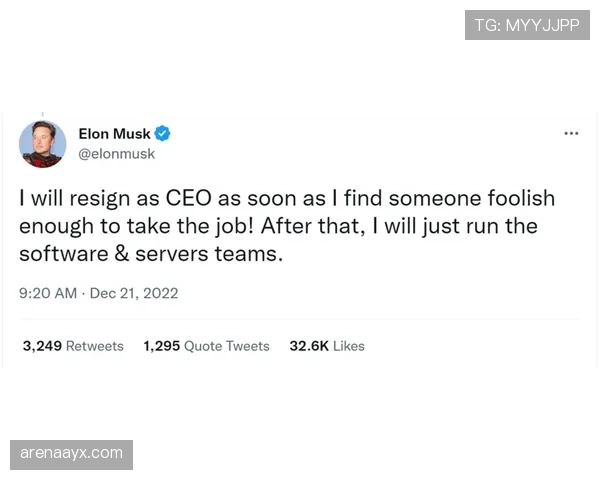Click the blue verified checkmark badge
Viewport: 600px width, 480px height.
click(163, 134)
